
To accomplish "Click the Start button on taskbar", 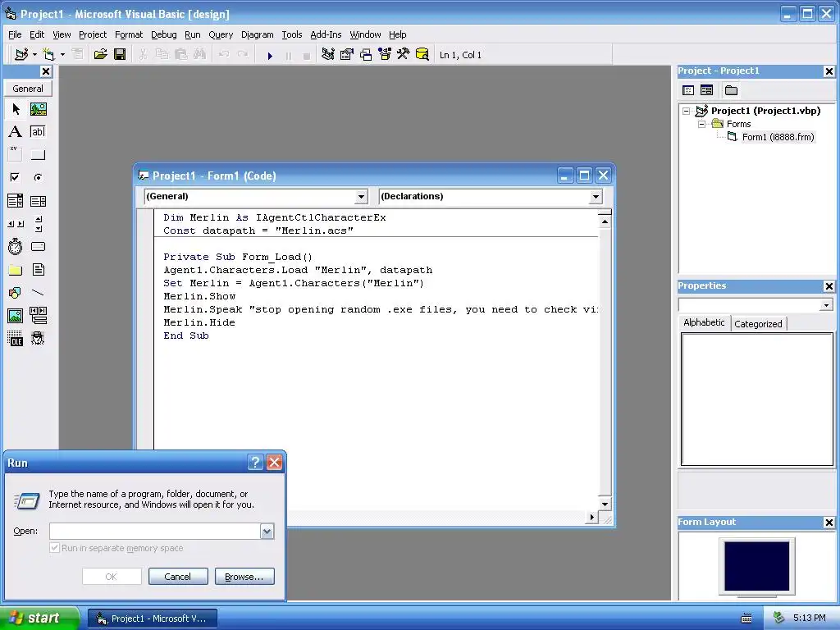I will click(39, 618).
